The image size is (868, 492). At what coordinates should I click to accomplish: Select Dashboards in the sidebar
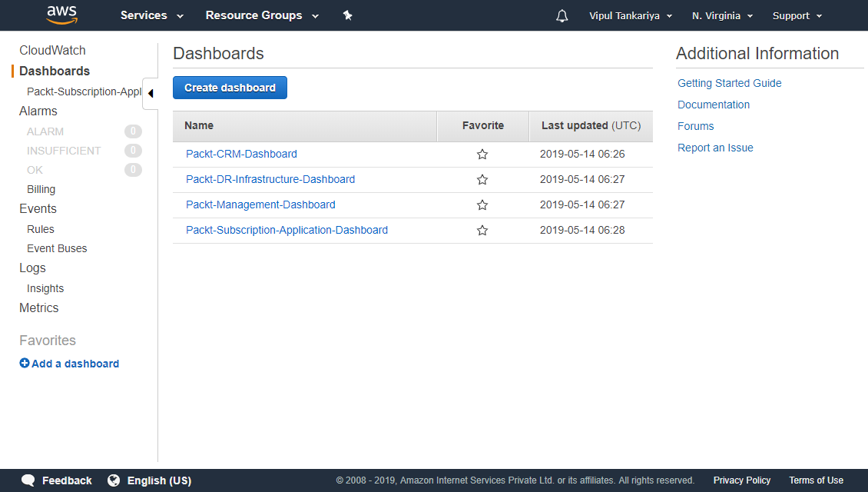pyautogui.click(x=55, y=71)
